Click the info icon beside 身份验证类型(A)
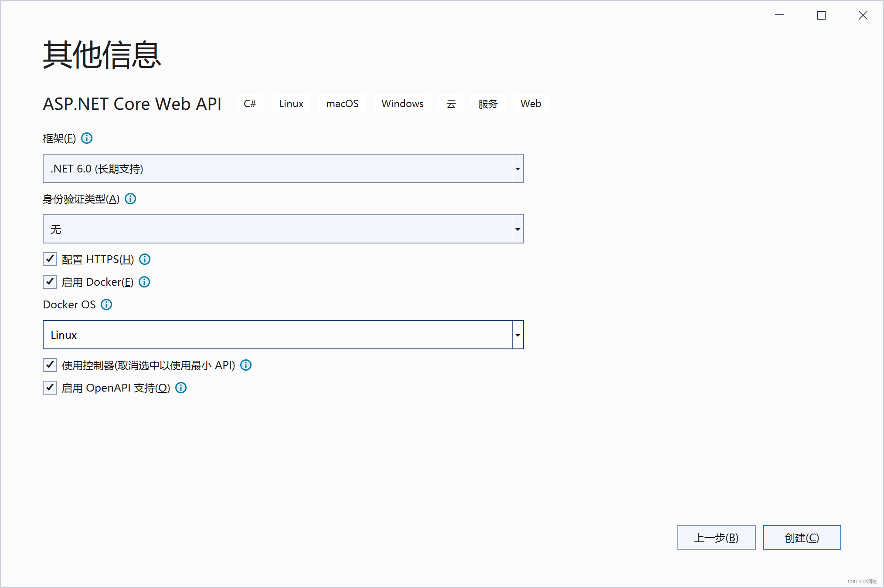 [130, 199]
